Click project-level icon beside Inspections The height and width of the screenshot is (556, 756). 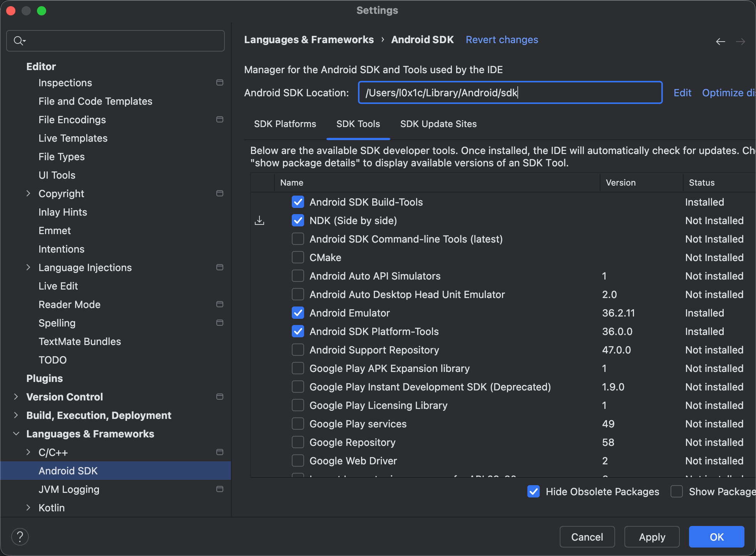220,82
